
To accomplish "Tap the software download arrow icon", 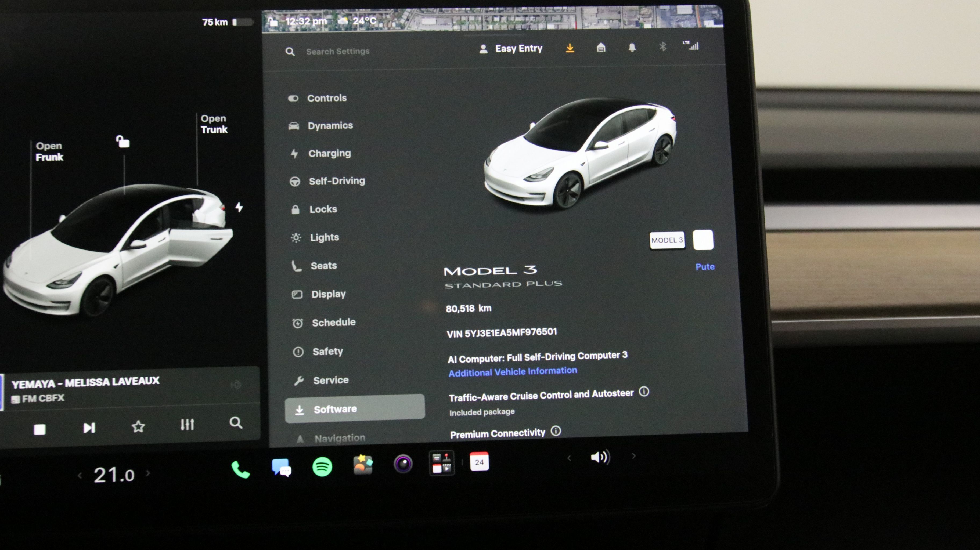I will click(x=570, y=48).
